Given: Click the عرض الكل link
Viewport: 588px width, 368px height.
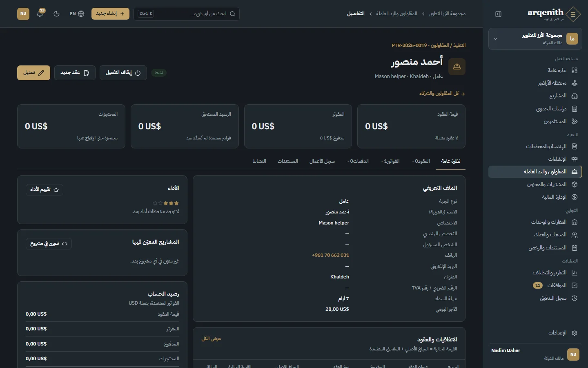Looking at the screenshot, I should click(211, 339).
